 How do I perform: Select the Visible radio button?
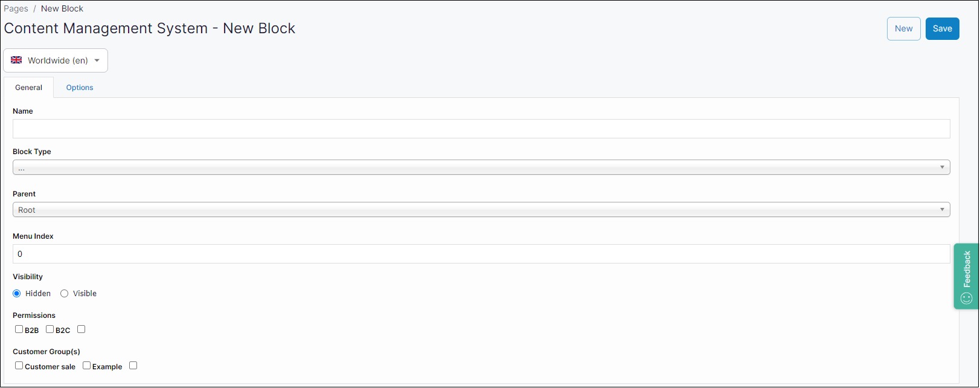pyautogui.click(x=64, y=294)
